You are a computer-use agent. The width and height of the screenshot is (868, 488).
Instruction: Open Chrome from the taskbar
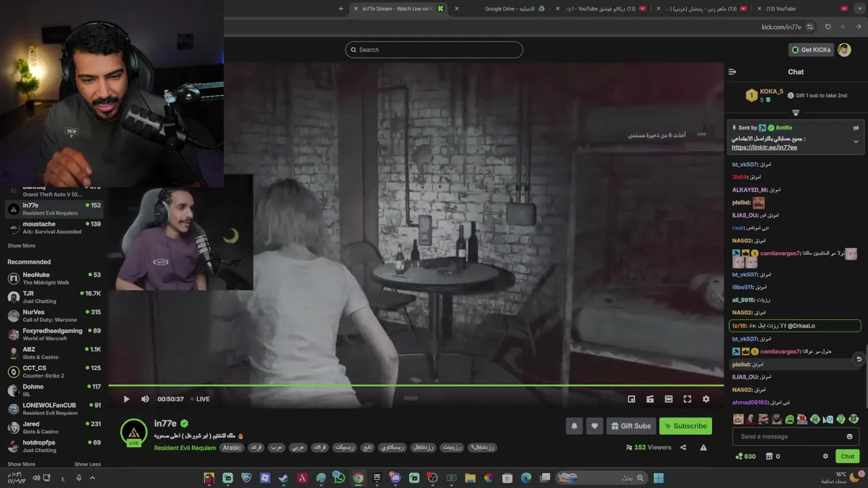pos(358,478)
